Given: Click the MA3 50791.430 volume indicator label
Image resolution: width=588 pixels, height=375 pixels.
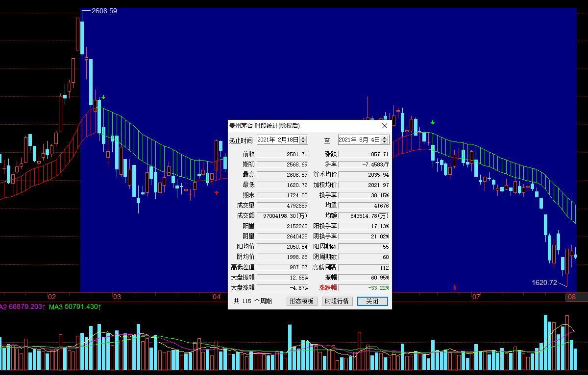Looking at the screenshot, I should coord(75,307).
